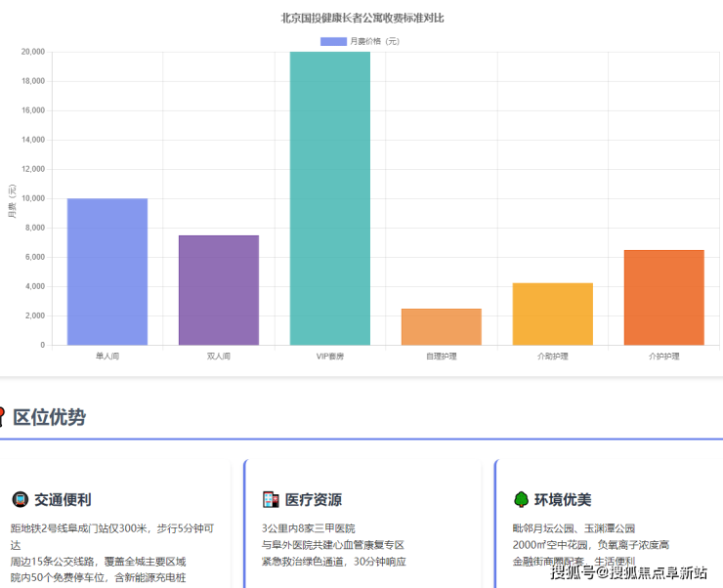Click the 介护护理 dark orange bar

(663, 297)
